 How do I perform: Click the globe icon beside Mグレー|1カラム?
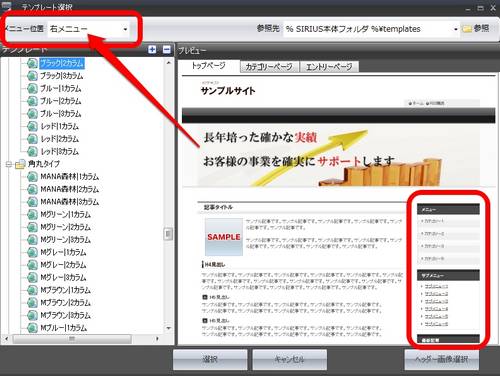click(x=32, y=252)
